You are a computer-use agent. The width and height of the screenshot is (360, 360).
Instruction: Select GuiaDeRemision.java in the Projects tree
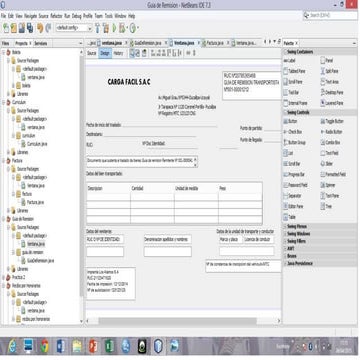(x=40, y=261)
